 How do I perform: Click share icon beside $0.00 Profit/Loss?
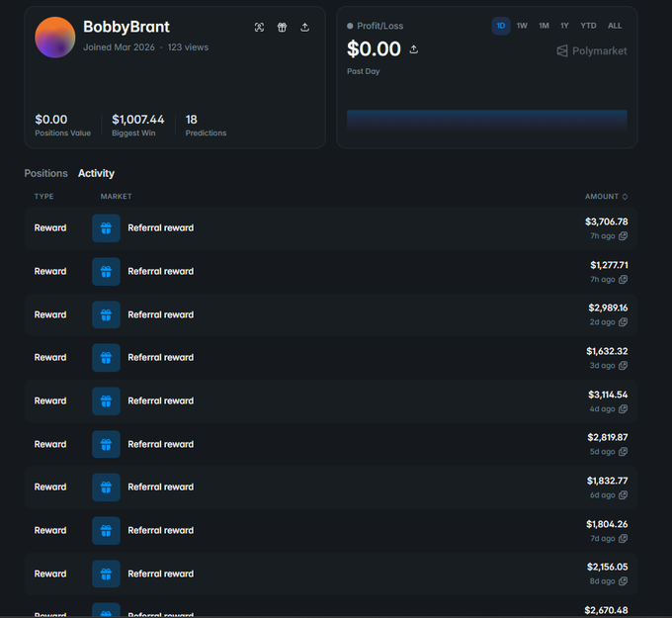413,49
